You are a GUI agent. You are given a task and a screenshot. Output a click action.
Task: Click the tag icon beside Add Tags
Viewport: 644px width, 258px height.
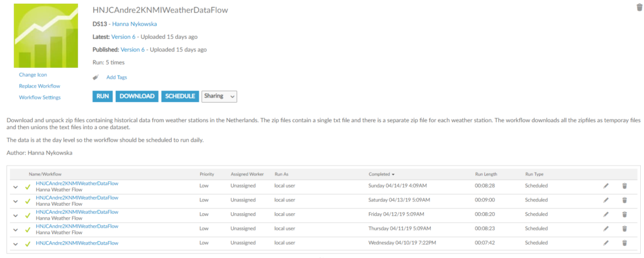pyautogui.click(x=96, y=77)
